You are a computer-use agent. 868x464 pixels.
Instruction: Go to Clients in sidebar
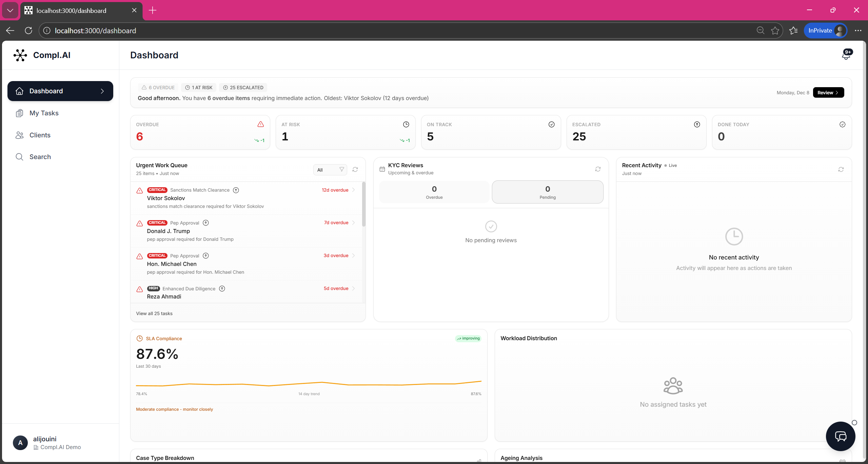click(40, 135)
